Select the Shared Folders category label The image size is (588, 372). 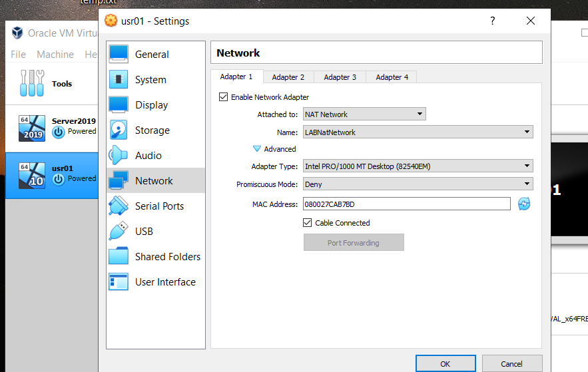[168, 257]
